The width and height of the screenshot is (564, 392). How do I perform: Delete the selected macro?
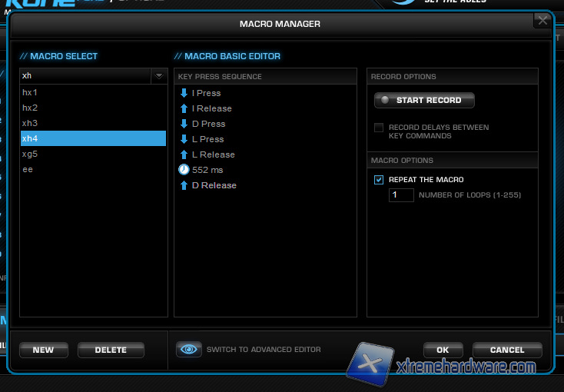tap(111, 350)
